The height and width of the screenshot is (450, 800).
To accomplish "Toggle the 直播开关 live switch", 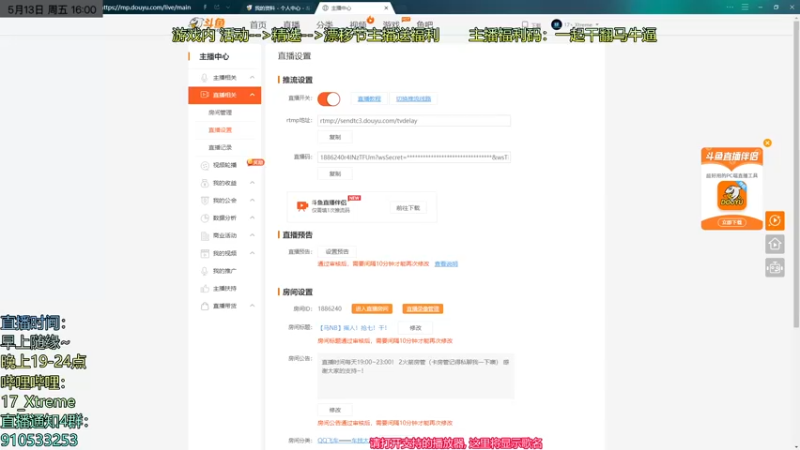I will point(329,99).
